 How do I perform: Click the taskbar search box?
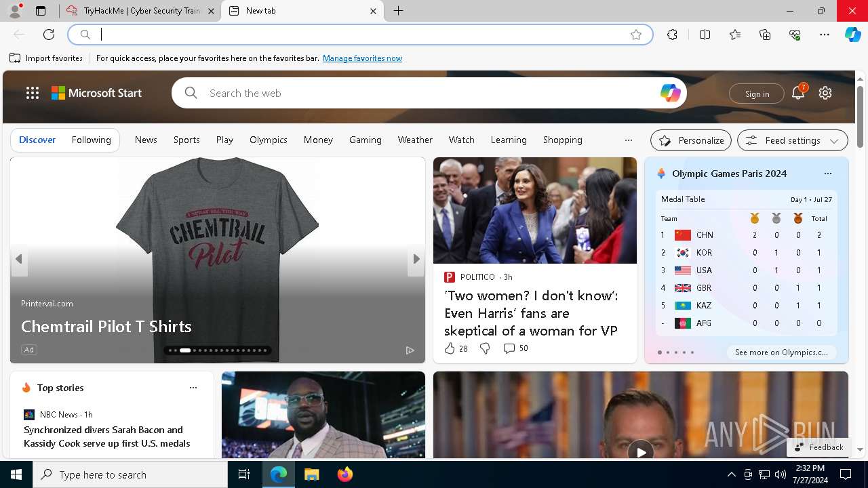click(130, 474)
